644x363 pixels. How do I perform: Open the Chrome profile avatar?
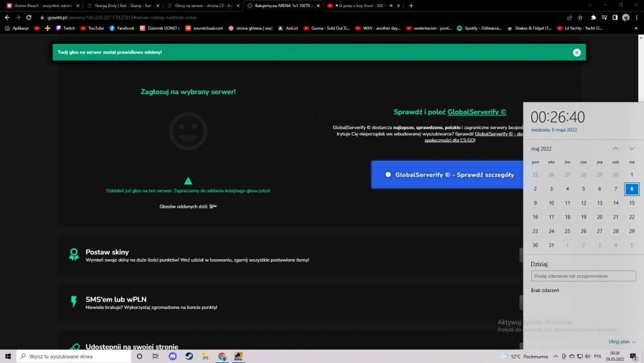coord(626,17)
